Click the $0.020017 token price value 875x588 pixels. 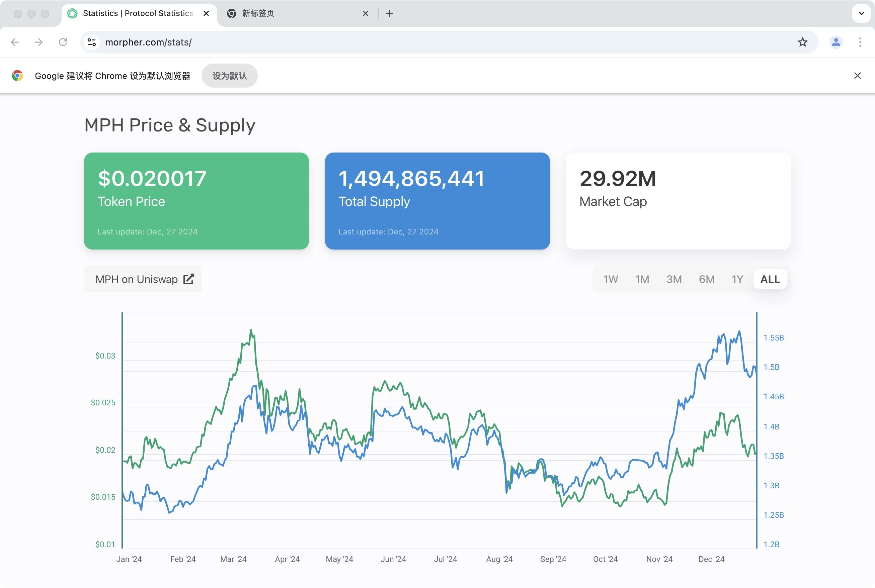click(x=152, y=179)
